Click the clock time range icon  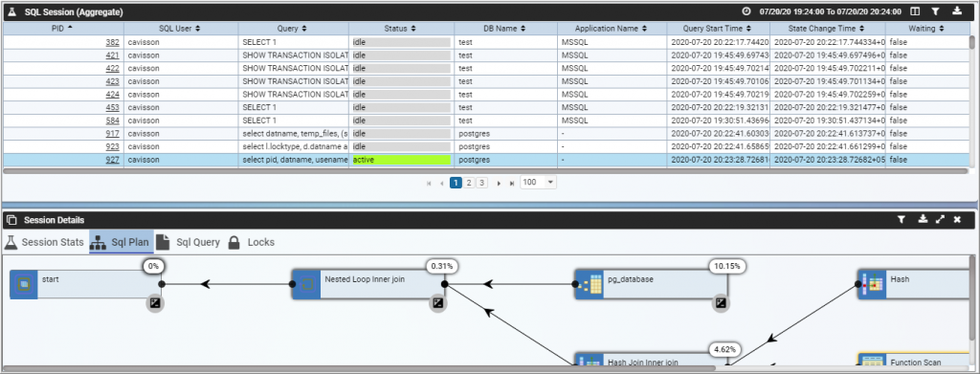[x=746, y=11]
